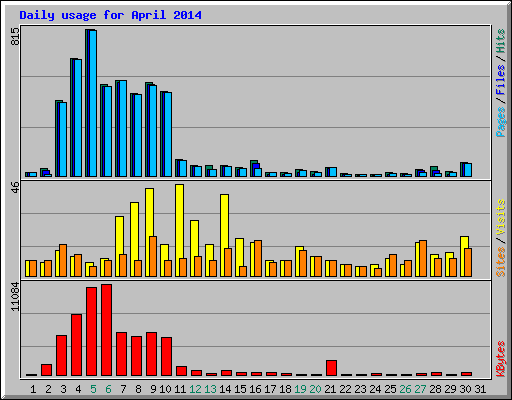Click green day label '5' on x-axis
Screen dimensions: 512x400
(x=93, y=389)
